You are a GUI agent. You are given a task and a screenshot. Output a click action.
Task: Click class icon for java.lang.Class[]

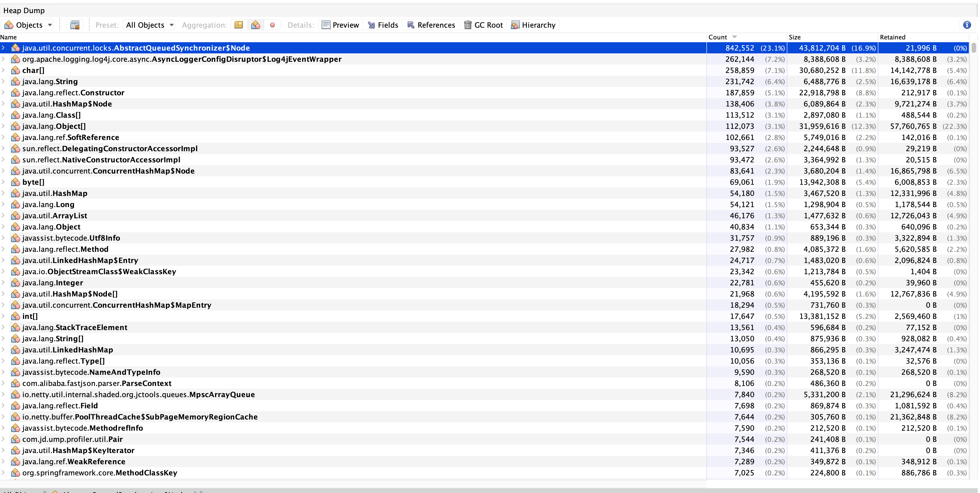tap(16, 115)
